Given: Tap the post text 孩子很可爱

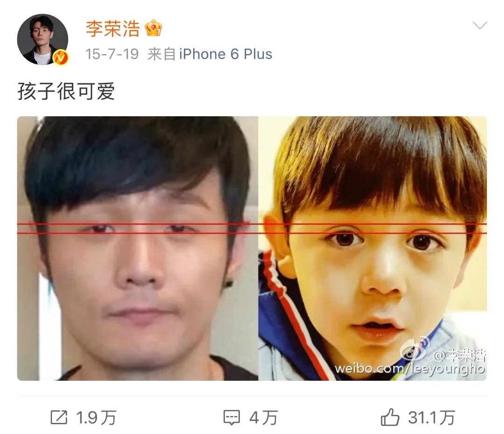Looking at the screenshot, I should (x=66, y=91).
